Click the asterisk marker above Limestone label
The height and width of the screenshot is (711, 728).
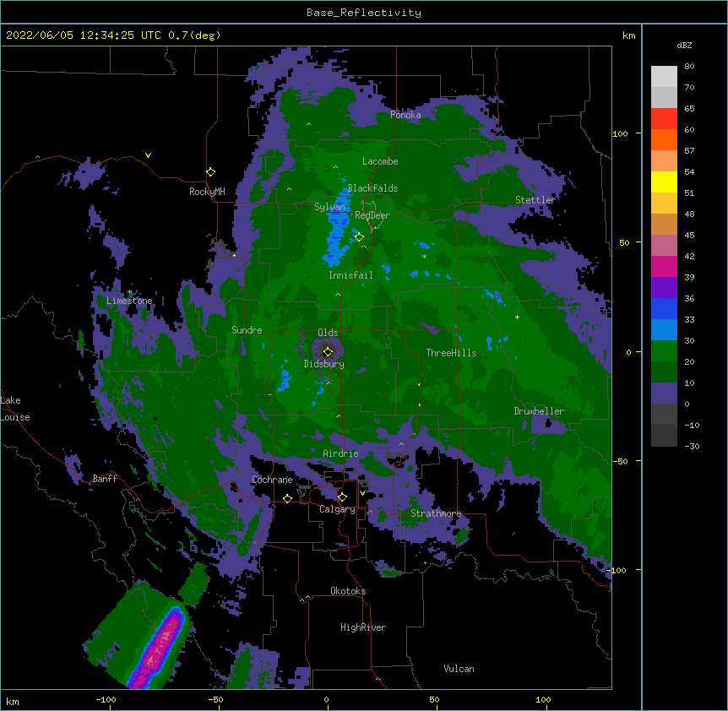point(129,292)
